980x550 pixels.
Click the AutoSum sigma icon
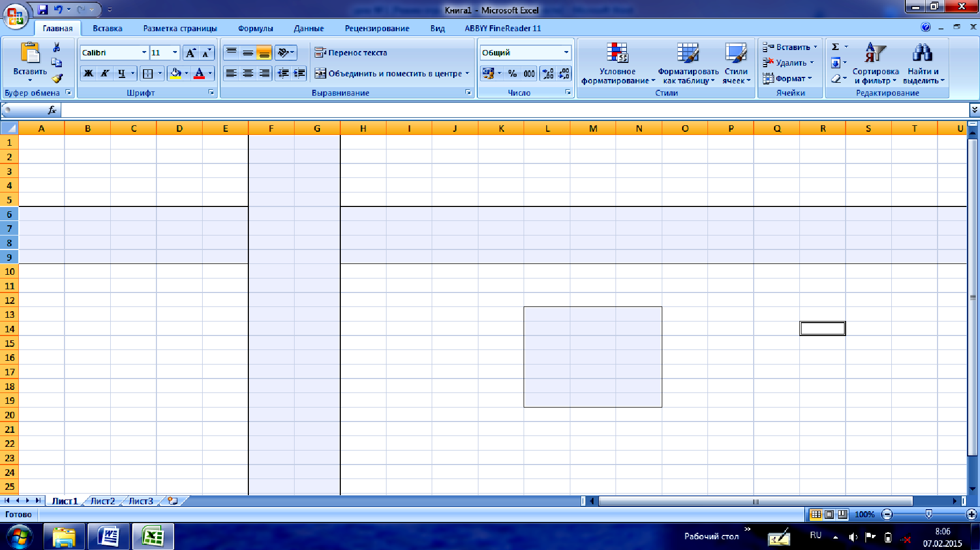tap(835, 47)
